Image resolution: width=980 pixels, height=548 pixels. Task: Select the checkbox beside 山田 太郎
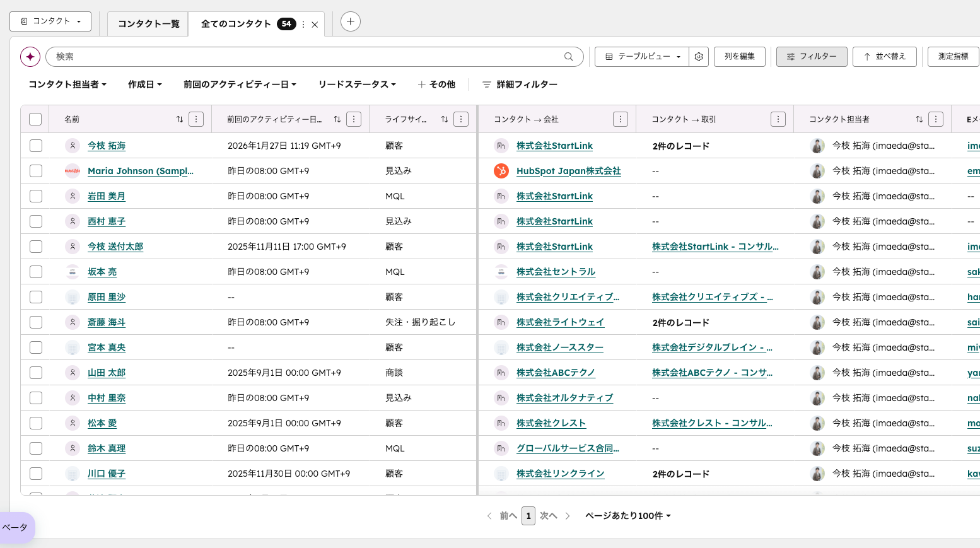point(36,372)
